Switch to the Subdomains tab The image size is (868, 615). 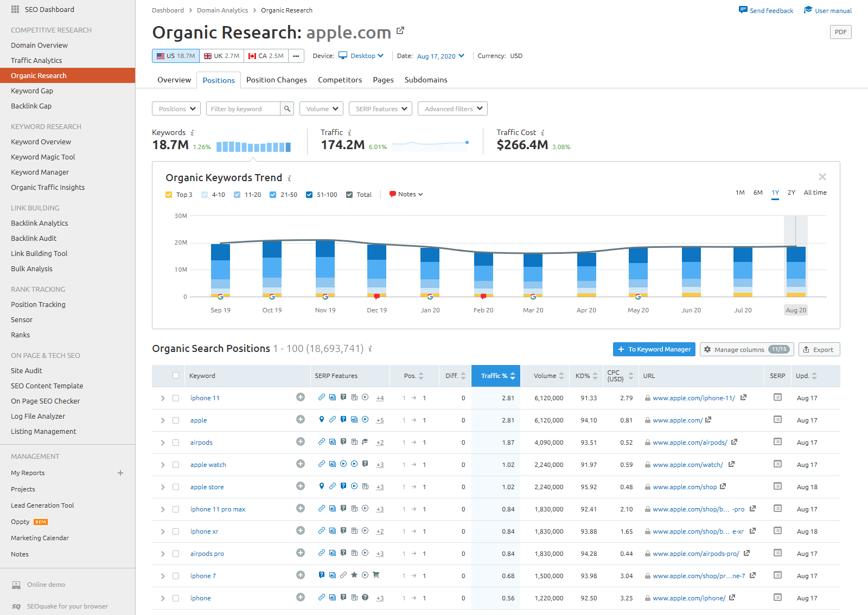[x=426, y=80]
